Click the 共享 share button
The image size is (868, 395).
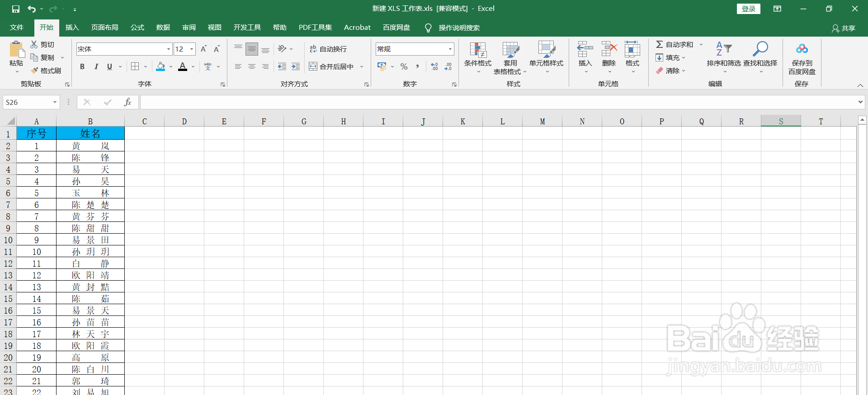pos(844,28)
